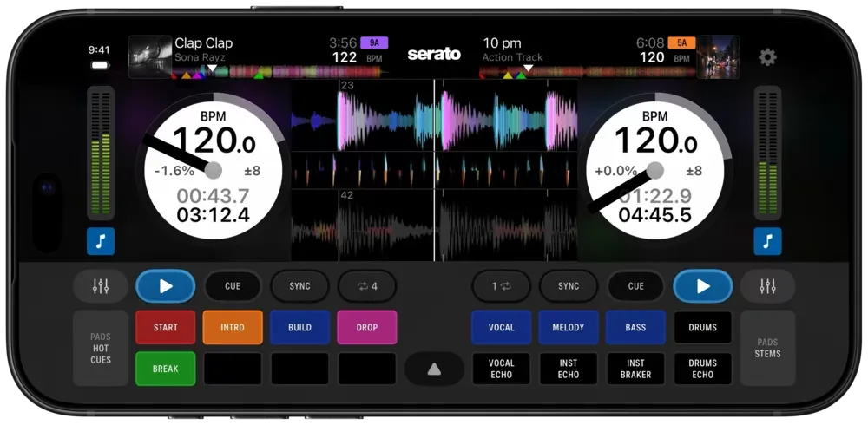Expand the panel with the center up-arrow
This screenshot has height=425, width=868.
coord(435,369)
